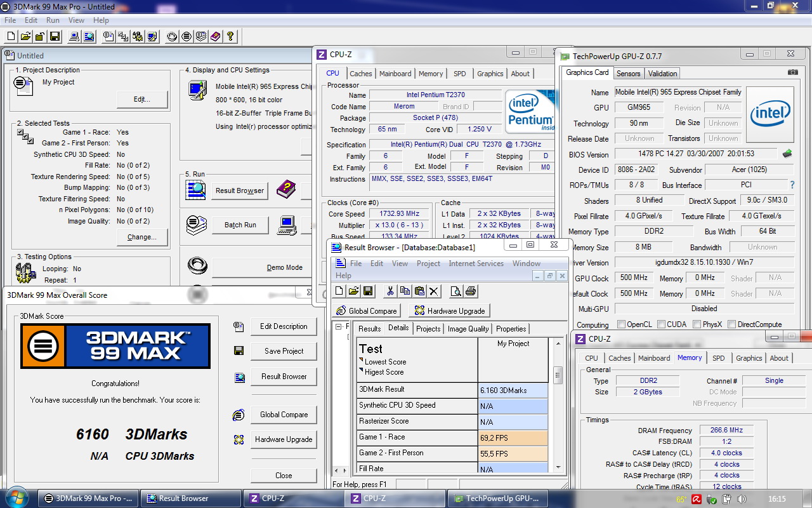Toggle the CUDA checkbox in GPU-Z
Viewport: 812px width, 508px height.
662,324
